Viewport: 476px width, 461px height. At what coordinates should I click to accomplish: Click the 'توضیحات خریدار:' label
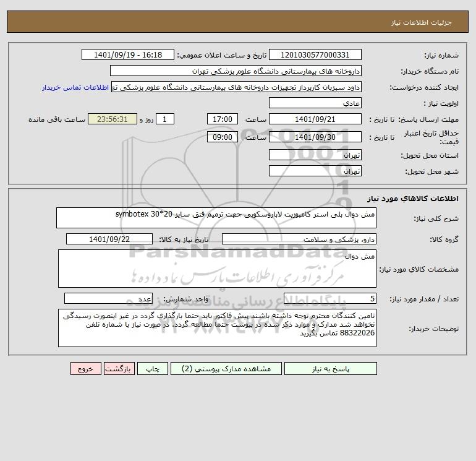pyautogui.click(x=433, y=329)
